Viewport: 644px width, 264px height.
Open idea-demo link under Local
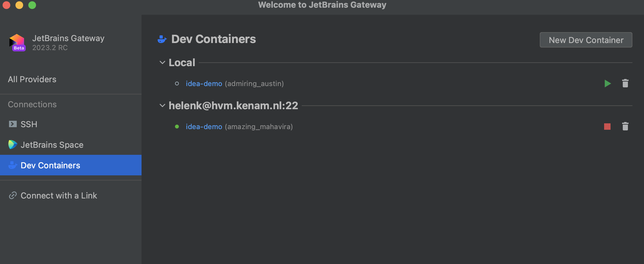pos(204,84)
